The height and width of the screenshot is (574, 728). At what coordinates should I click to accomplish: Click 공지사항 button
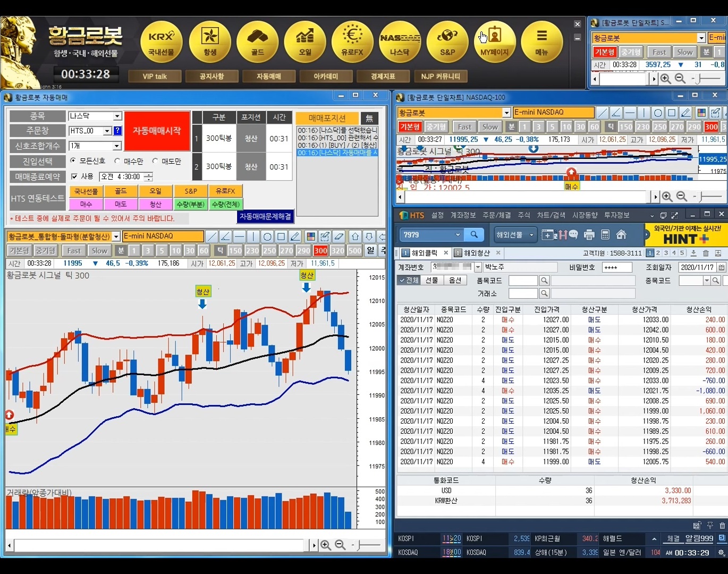[211, 77]
